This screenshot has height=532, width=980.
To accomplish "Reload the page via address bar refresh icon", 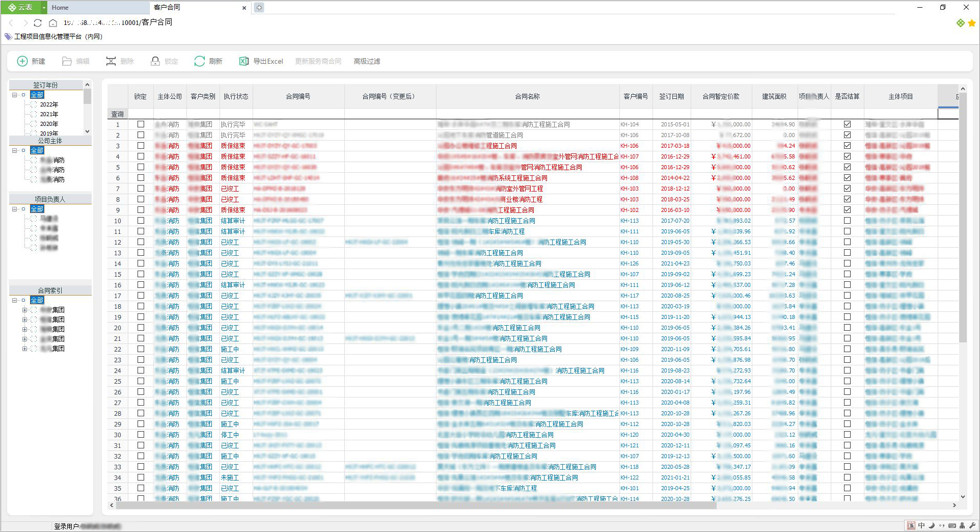I will point(38,22).
